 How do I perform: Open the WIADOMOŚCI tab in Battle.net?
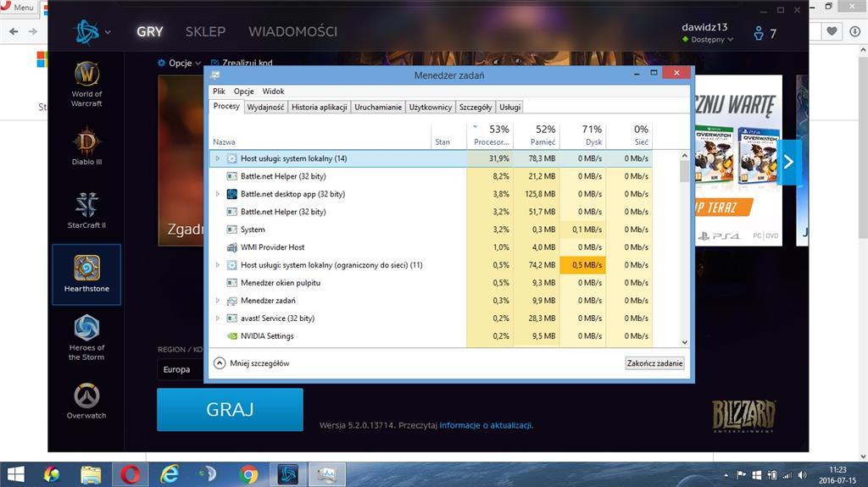pos(292,31)
